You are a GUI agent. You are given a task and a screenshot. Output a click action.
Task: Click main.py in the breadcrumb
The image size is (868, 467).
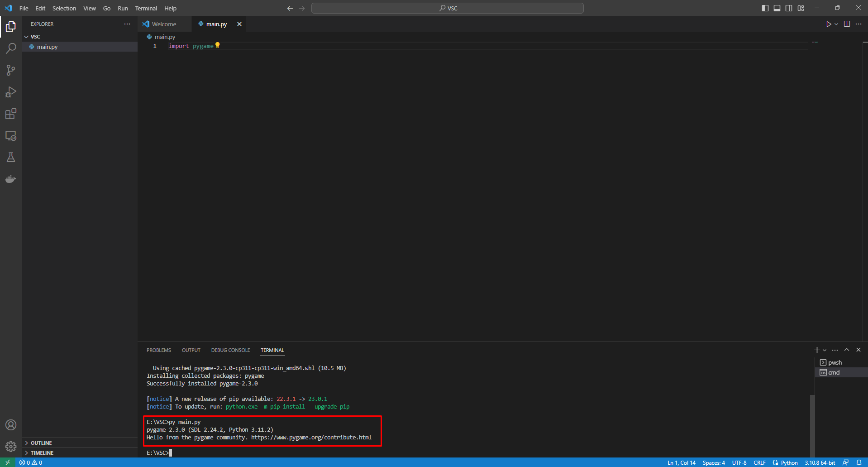pos(165,37)
